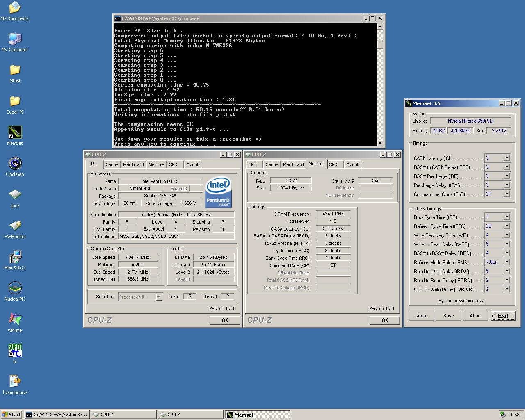Open Processor #1 selection dropdown
Viewport: 525px width, 420px height.
(x=159, y=297)
